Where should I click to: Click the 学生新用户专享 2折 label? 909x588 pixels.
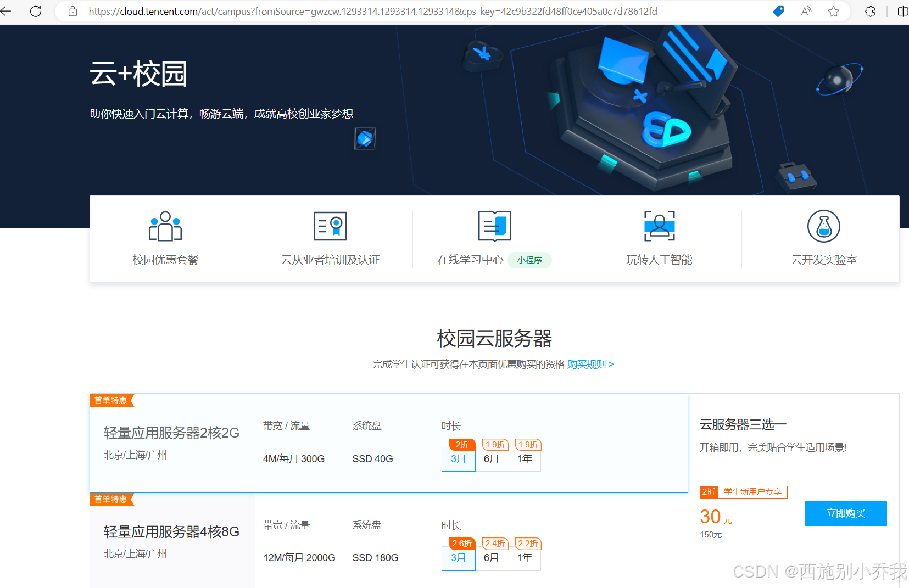(x=744, y=492)
